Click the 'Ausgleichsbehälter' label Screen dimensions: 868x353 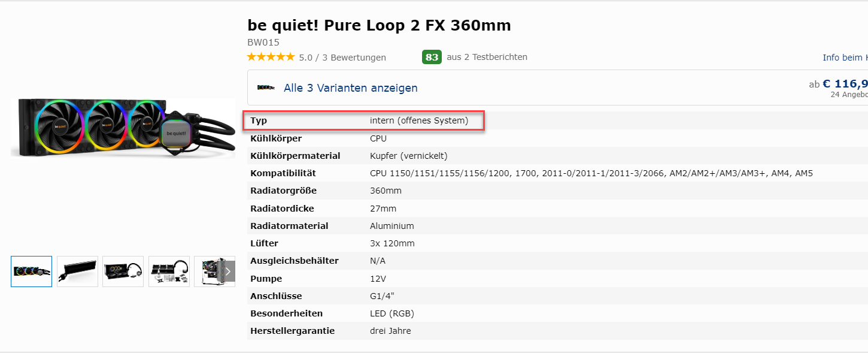pyautogui.click(x=295, y=261)
